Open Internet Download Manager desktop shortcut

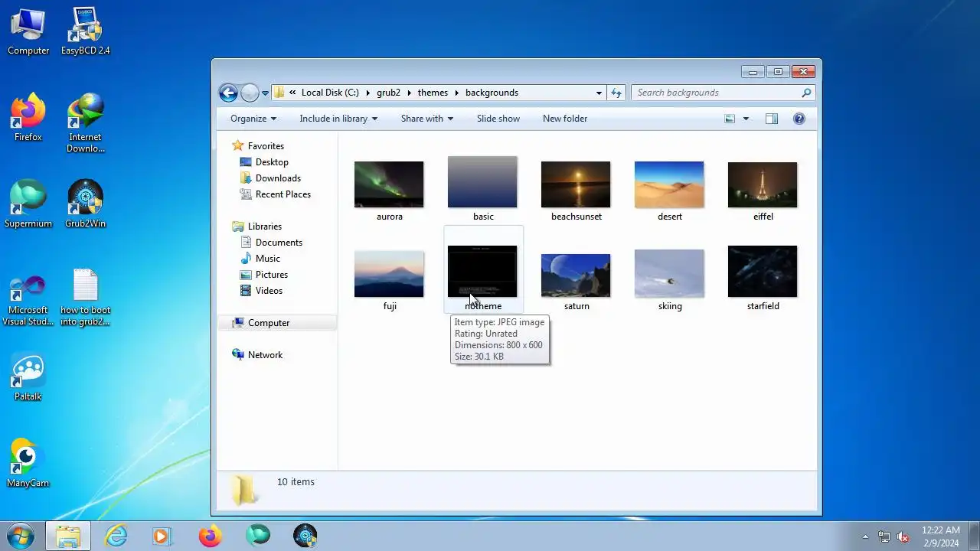pos(85,124)
